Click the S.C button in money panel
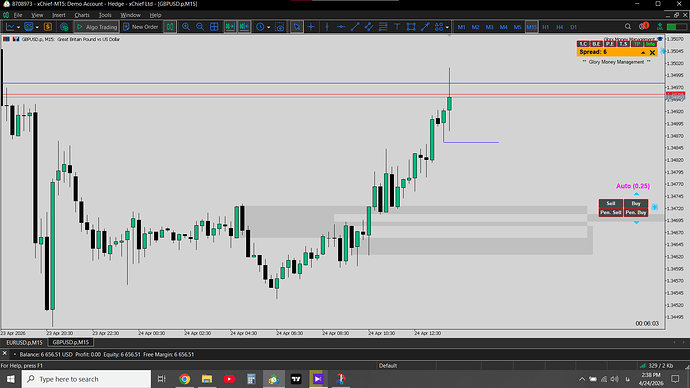This screenshot has height=388, width=690. [x=583, y=44]
